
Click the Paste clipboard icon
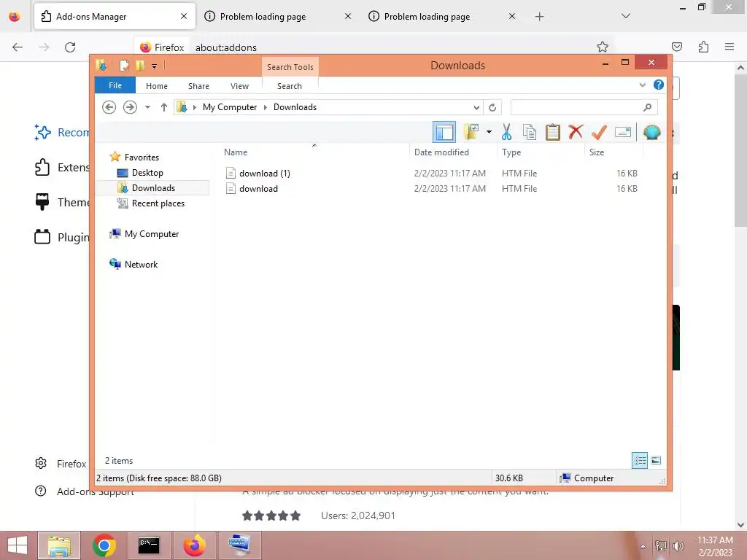point(553,132)
